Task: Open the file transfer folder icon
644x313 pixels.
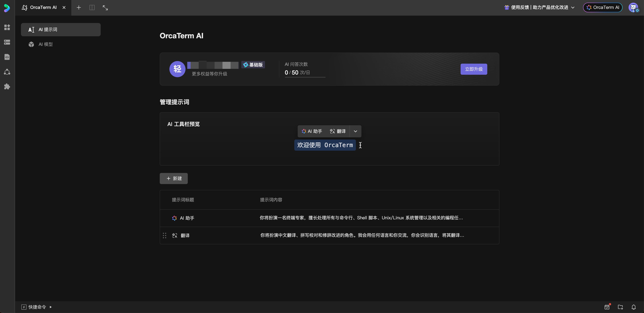Action: [x=620, y=307]
